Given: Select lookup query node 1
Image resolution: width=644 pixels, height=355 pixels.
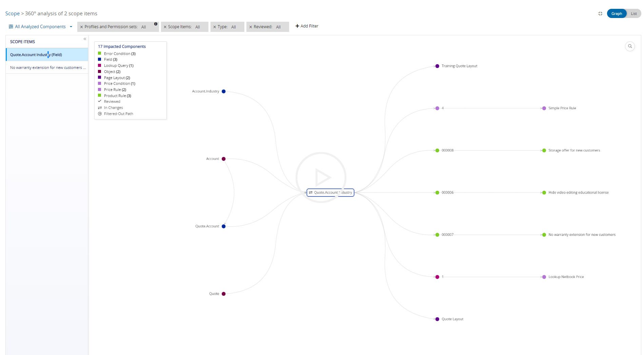Looking at the screenshot, I should point(437,277).
